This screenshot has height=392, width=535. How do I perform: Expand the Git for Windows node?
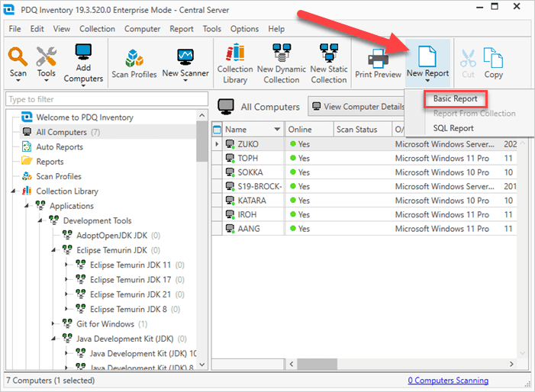click(x=53, y=324)
